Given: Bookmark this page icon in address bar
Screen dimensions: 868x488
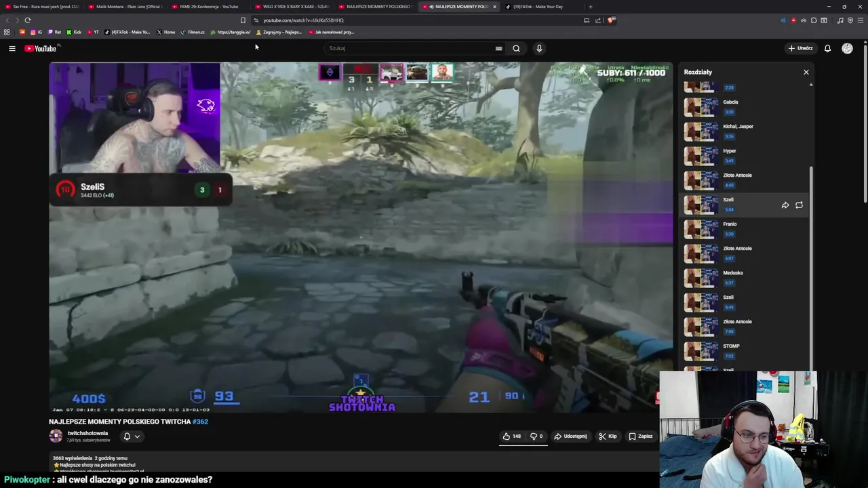Looking at the screenshot, I should click(x=243, y=20).
